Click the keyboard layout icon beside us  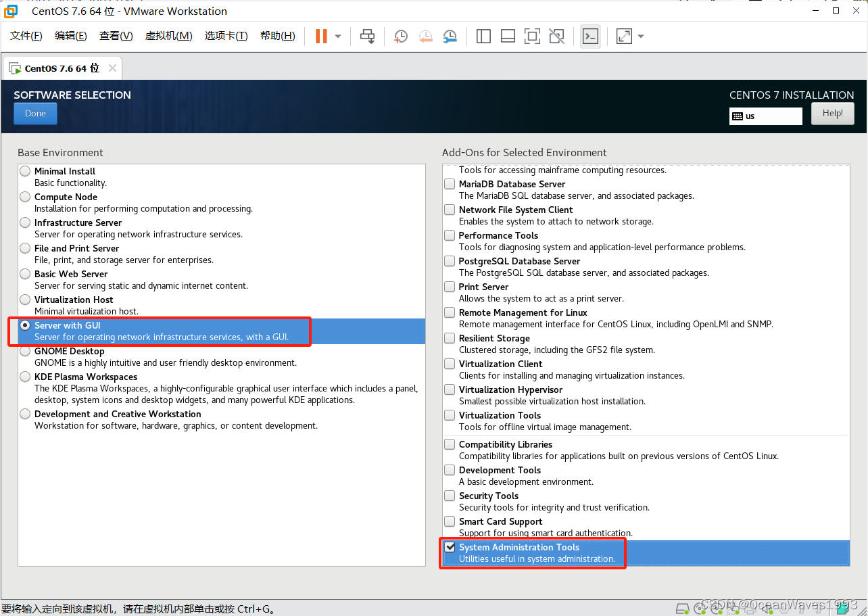click(738, 116)
